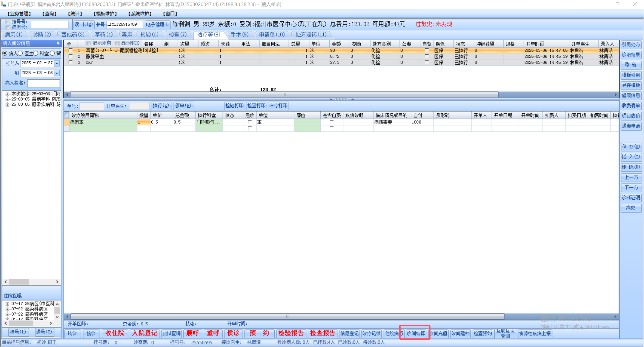
Task: Open the 【模板维护】 menu
Action: [105, 14]
